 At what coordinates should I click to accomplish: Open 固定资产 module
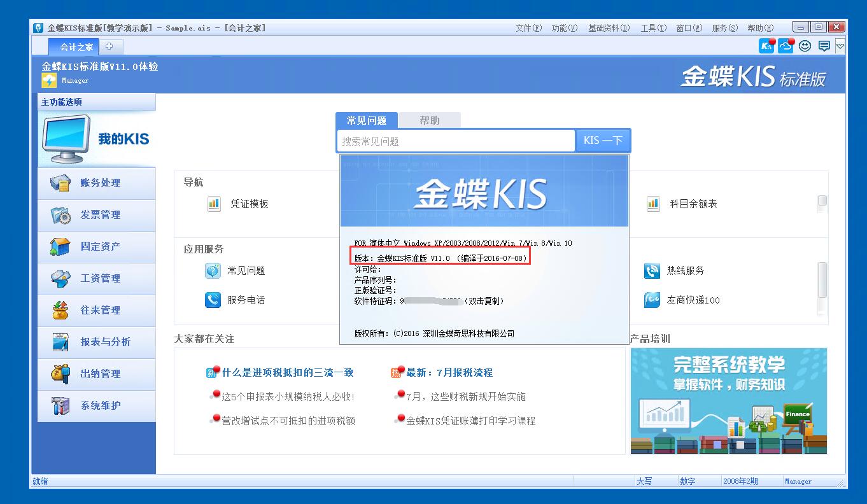96,247
